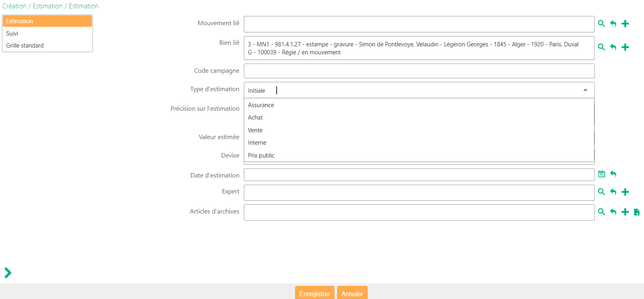Viewport: 644px width, 299px height.
Task: Focus the Code campagne input field
Action: pos(419,71)
